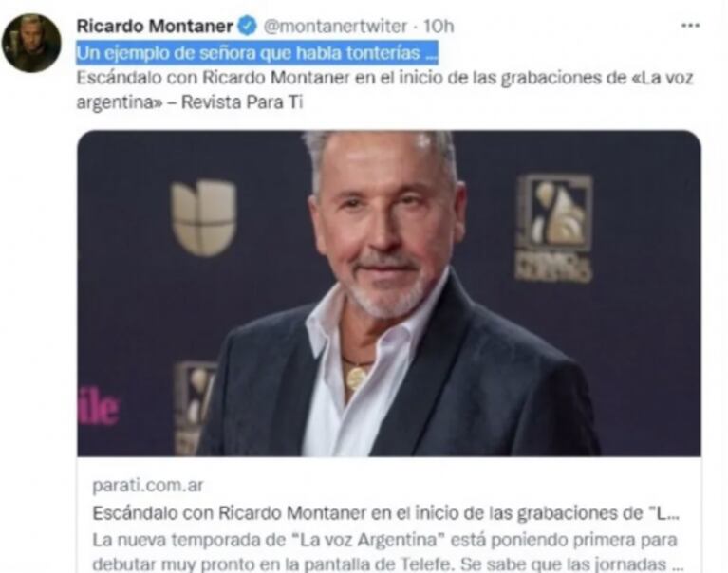
Task: Click the 'Revista Para Ti' text
Action: coord(242,102)
